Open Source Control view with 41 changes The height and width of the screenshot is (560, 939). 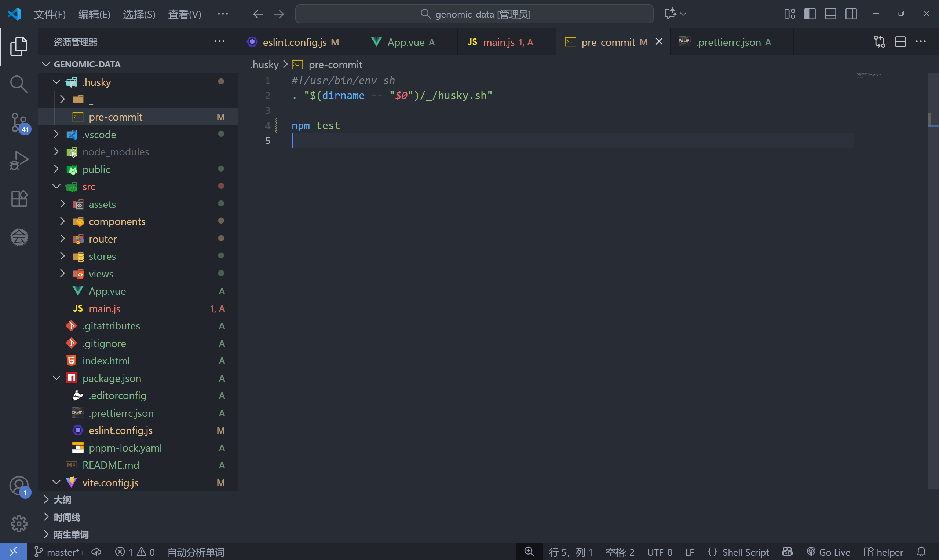point(18,122)
